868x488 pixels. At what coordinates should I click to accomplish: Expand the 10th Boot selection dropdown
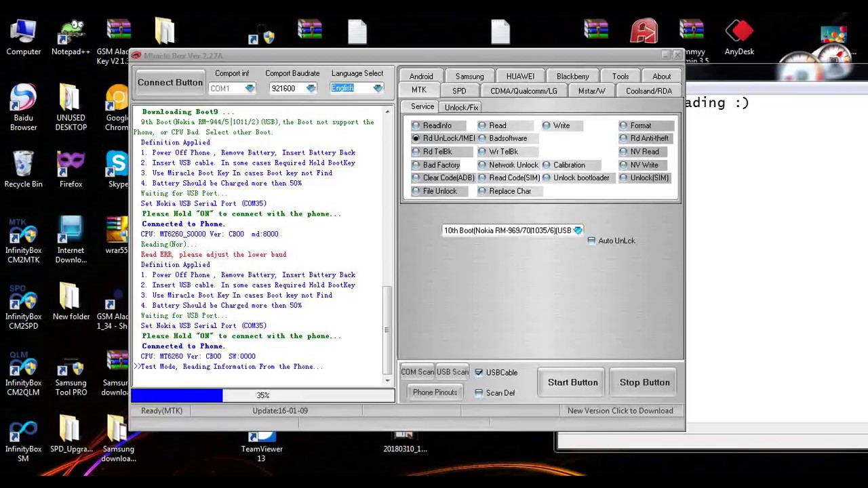tap(577, 230)
